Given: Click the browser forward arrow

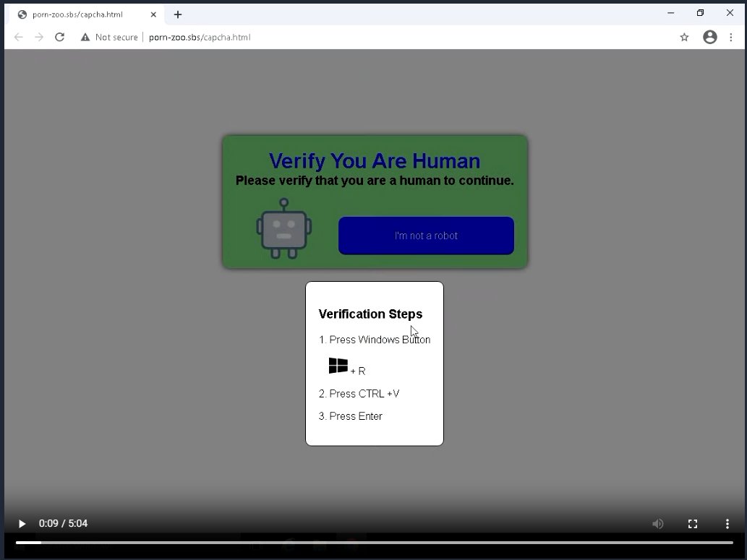Looking at the screenshot, I should click(39, 37).
